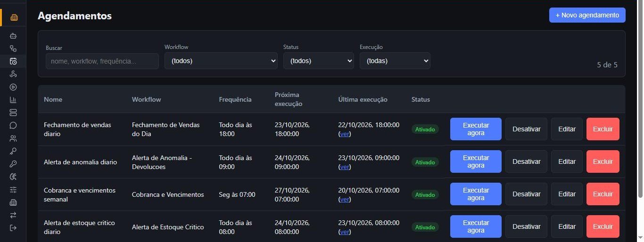Open the play-circle executions sidebar icon
644x242 pixels.
pos(13,87)
